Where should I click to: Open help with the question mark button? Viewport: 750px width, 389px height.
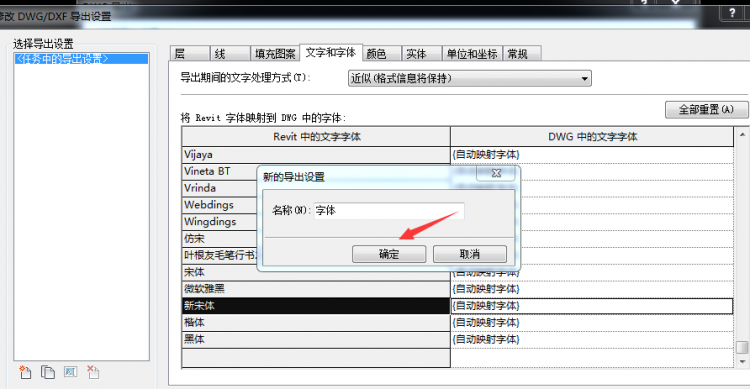[733, 13]
